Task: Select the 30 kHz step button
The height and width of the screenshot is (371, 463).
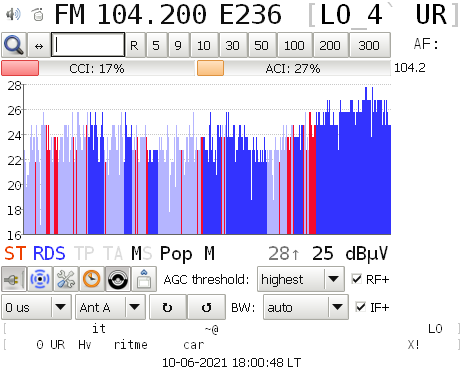Action: click(x=233, y=45)
